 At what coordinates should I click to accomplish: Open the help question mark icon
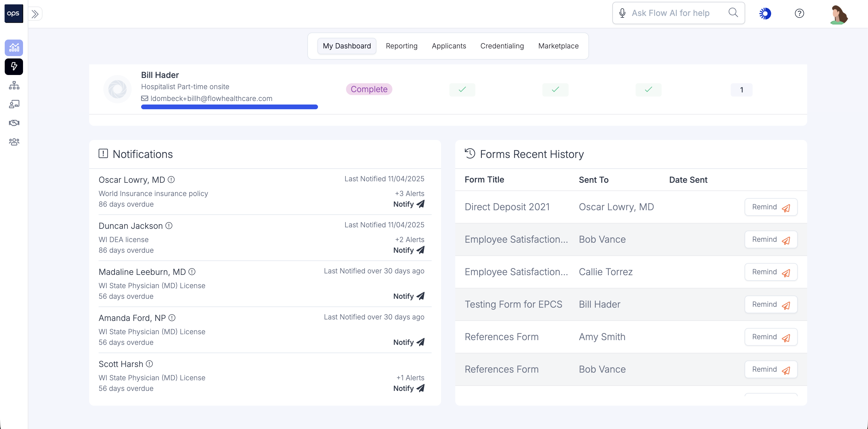(x=799, y=14)
